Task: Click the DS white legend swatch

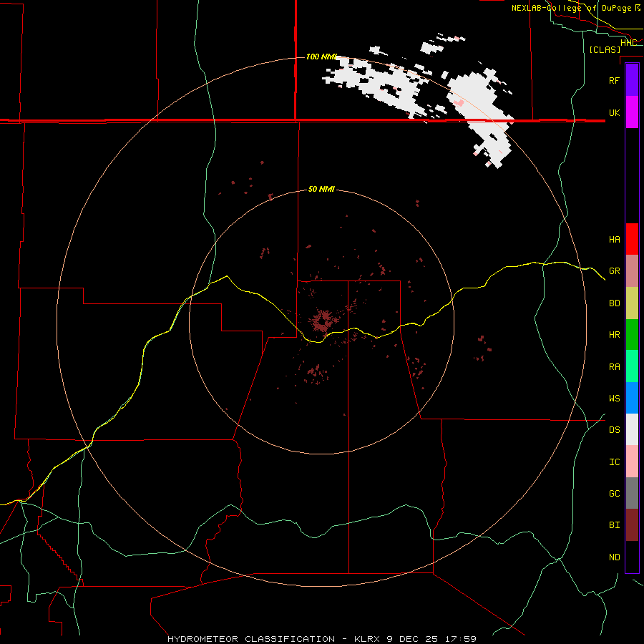Action: 632,429
